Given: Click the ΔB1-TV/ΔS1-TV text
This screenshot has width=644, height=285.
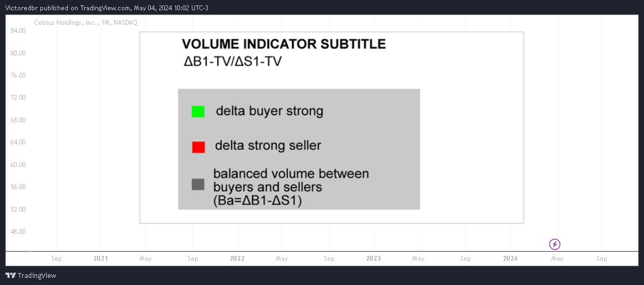Looking at the screenshot, I should coord(233,61).
